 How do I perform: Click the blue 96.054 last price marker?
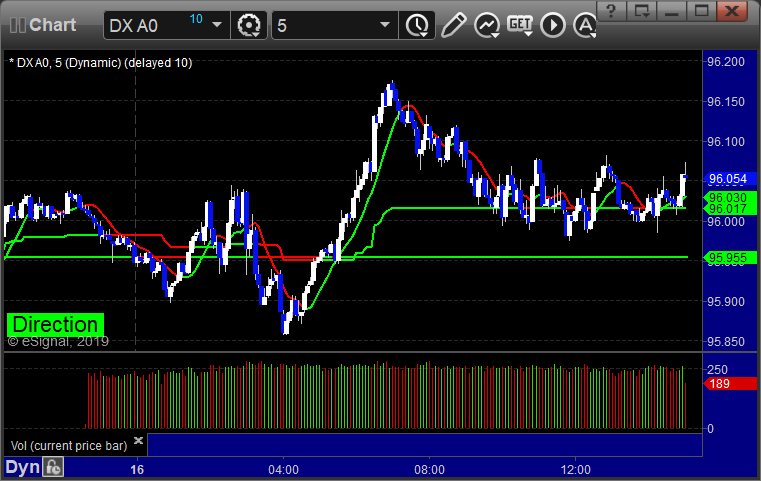pyautogui.click(x=729, y=179)
